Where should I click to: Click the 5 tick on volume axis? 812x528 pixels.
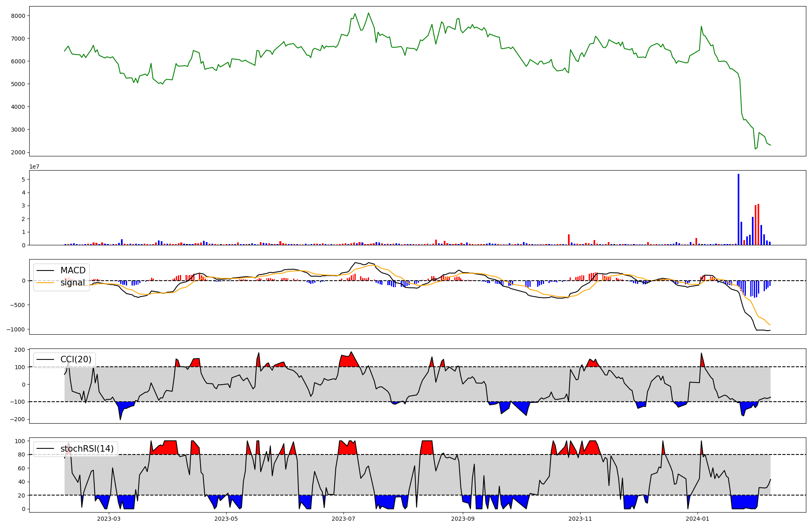point(23,180)
